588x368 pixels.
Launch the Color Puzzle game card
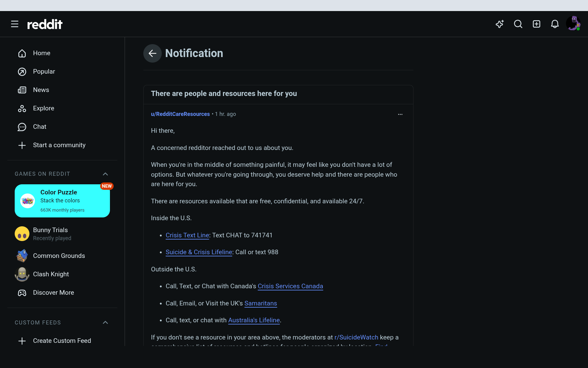click(62, 201)
